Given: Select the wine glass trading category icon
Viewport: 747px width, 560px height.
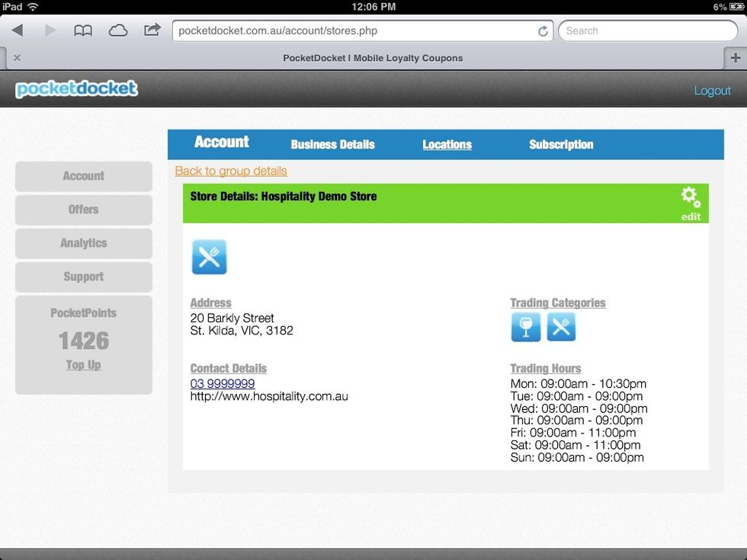Looking at the screenshot, I should [527, 327].
